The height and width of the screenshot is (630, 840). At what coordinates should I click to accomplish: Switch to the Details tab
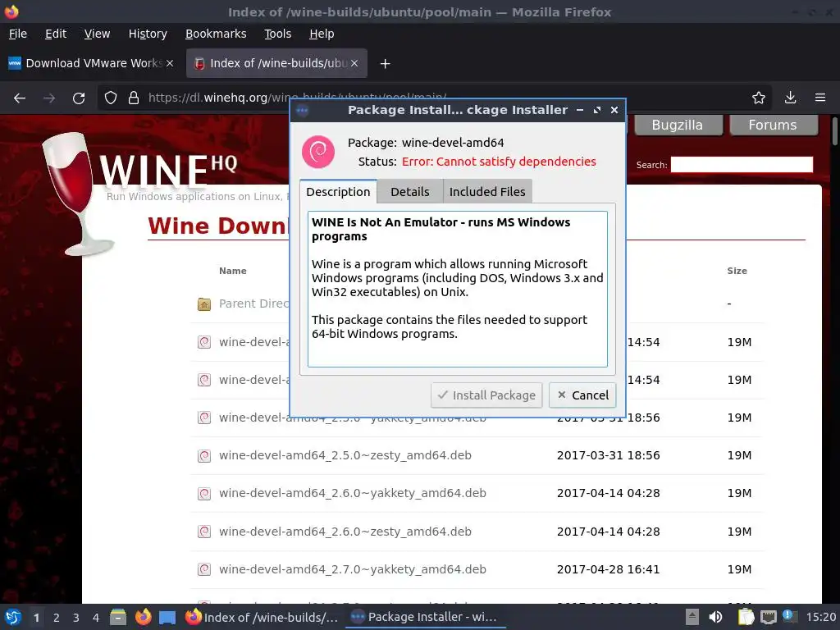[410, 192]
